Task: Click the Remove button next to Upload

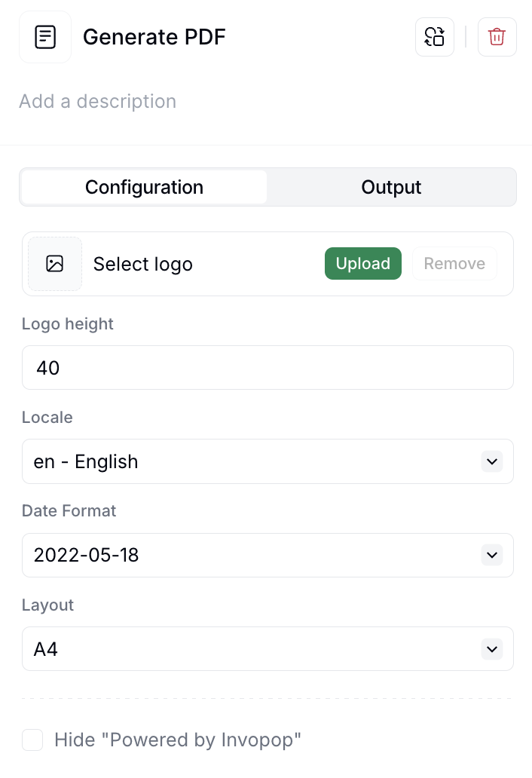Action: coord(454,264)
